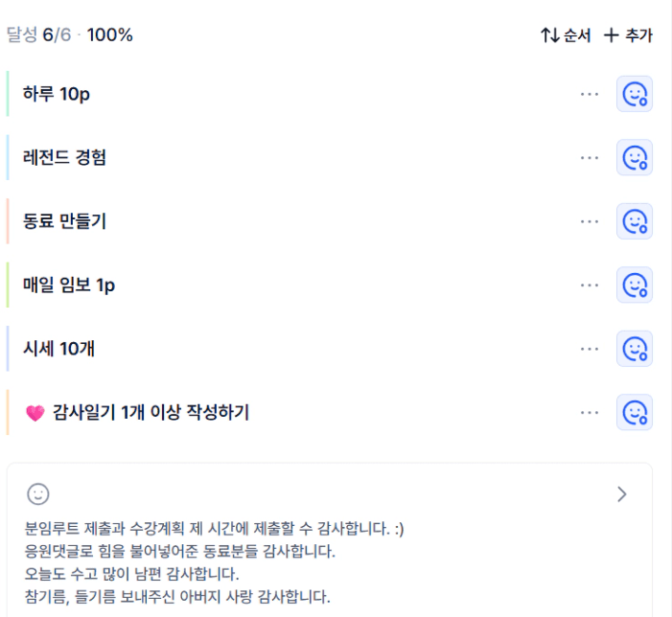Viewport: 672px width, 617px height.
Task: Expand the diary note with the chevron arrow
Action: (x=622, y=494)
